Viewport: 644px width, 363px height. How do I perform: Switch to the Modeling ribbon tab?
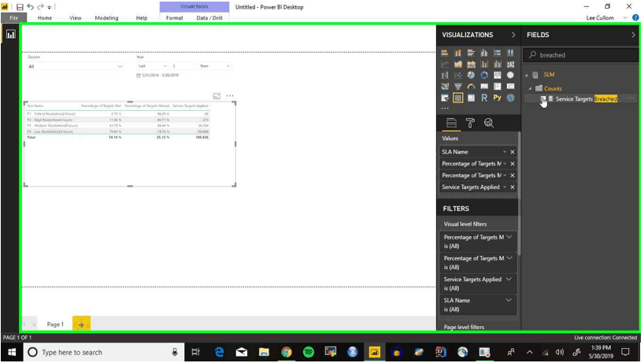pos(106,17)
